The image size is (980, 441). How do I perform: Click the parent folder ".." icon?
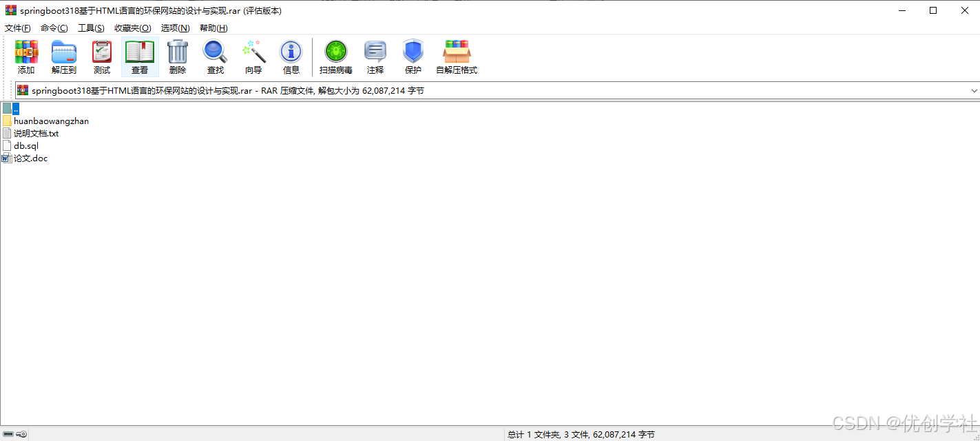pos(7,108)
